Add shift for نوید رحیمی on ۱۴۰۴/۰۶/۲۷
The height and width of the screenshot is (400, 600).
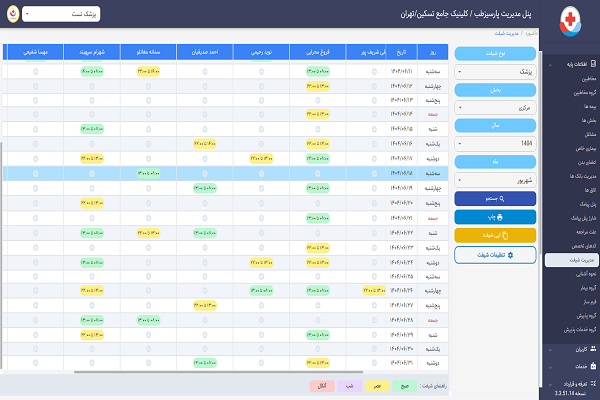[x=261, y=305]
